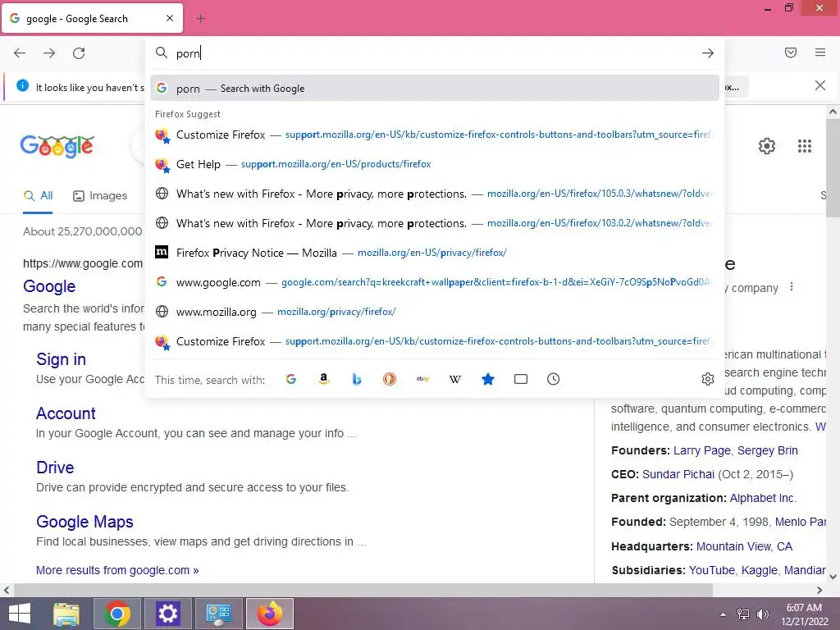
Task: Open the Google Maps sitelink
Action: [x=84, y=522]
